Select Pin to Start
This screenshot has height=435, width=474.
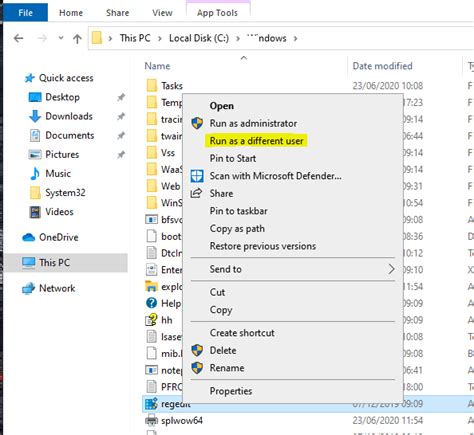233,158
